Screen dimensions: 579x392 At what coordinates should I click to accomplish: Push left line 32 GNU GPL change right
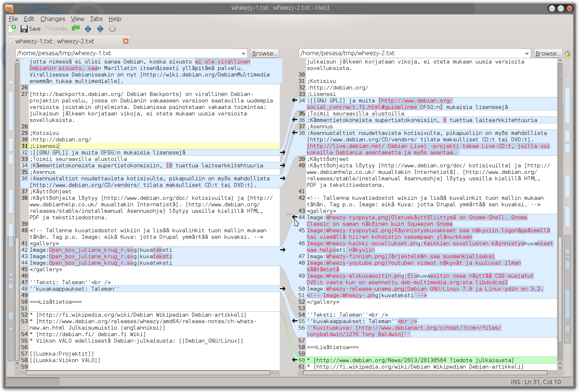click(x=283, y=153)
